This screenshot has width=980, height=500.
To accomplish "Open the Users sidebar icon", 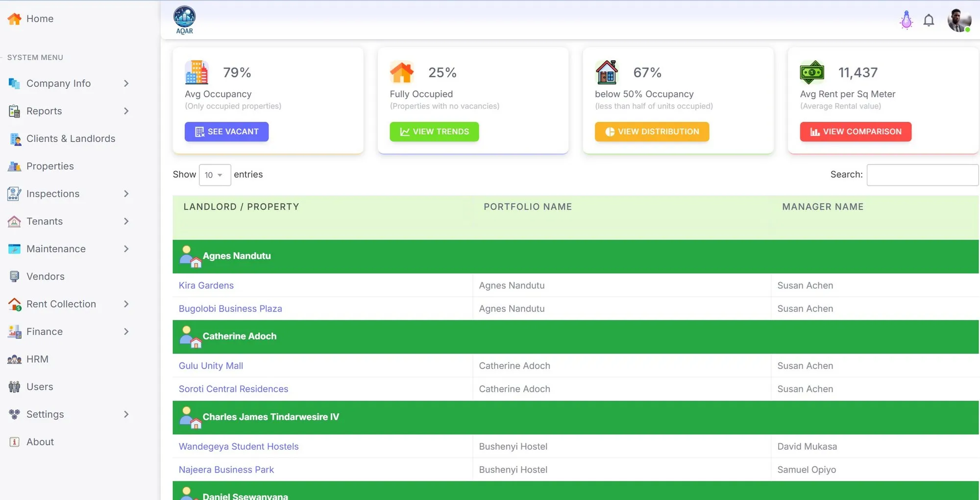I will [14, 386].
